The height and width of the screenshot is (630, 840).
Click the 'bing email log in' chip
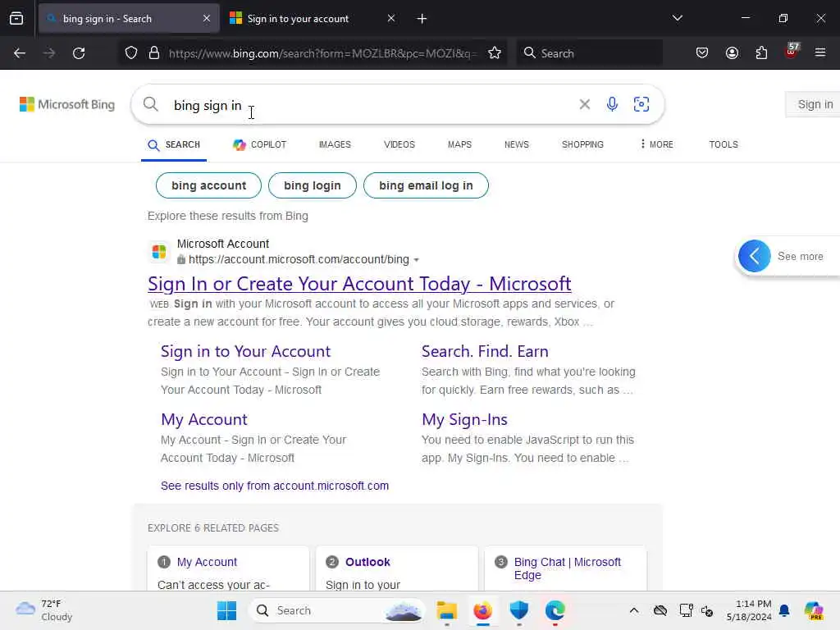click(x=426, y=185)
